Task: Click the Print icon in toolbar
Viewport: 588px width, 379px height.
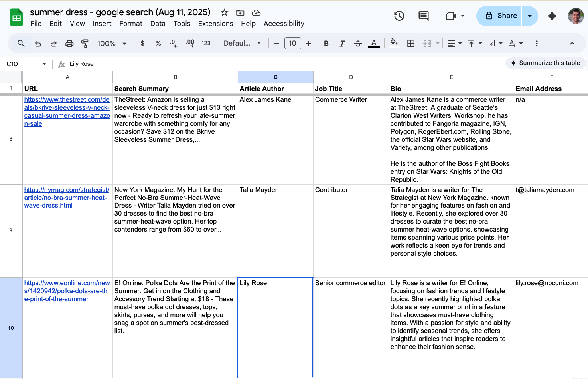Action: click(x=69, y=44)
